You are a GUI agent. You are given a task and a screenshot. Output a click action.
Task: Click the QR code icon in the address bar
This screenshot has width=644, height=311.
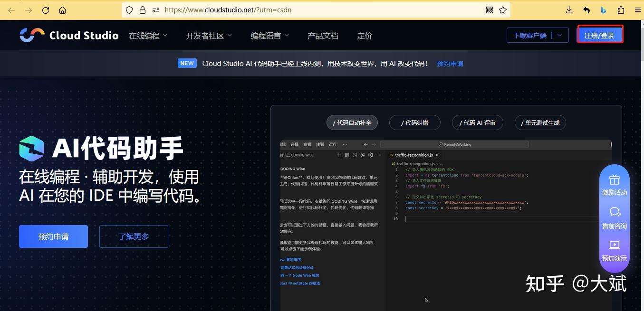click(489, 9)
